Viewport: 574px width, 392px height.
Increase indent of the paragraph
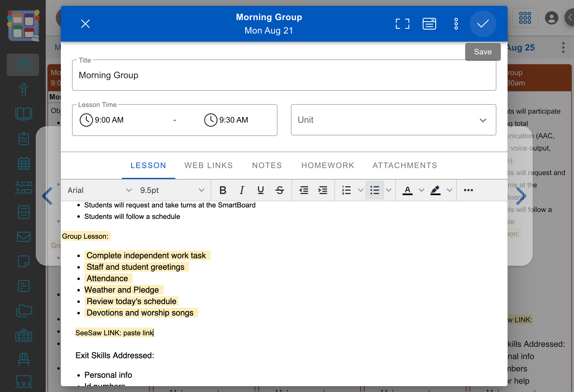[323, 190]
